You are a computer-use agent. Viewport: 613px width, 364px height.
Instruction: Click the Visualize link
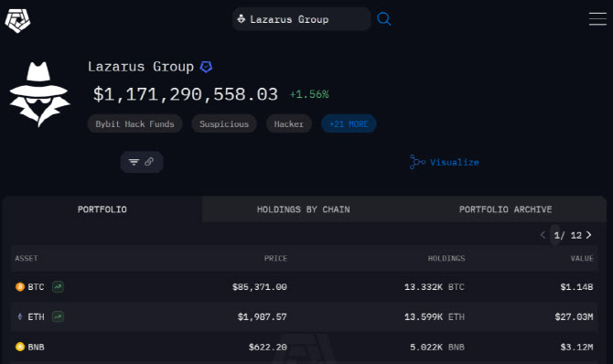[x=445, y=162]
